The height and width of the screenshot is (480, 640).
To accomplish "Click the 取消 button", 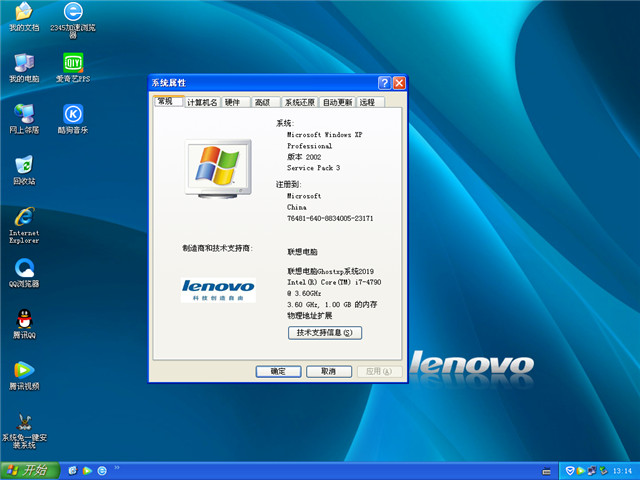I will (x=329, y=371).
